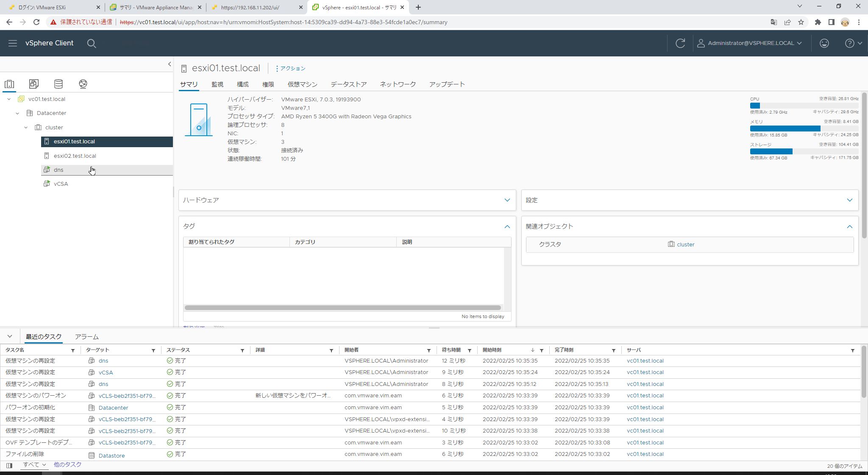Collapse the Datacenter tree node

point(17,113)
